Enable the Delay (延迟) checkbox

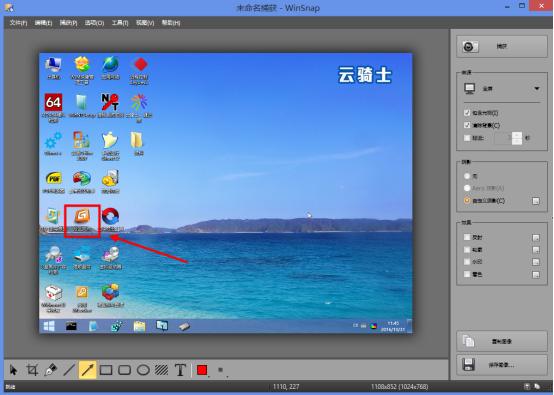pos(467,138)
